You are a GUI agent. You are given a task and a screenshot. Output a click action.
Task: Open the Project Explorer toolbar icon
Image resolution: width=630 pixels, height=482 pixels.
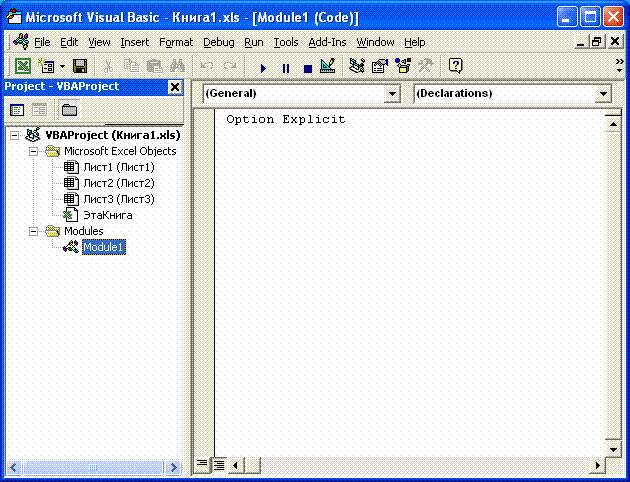[357, 66]
